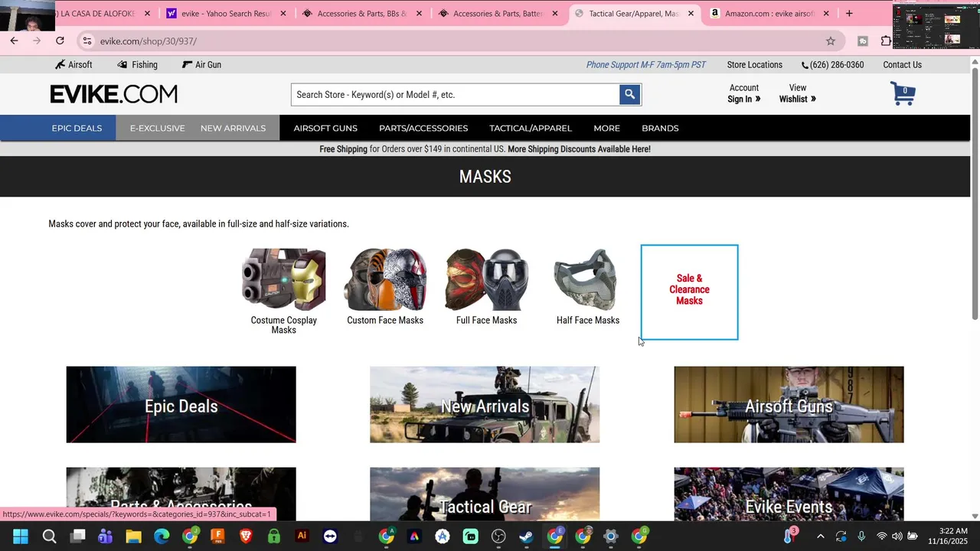Click the phone number (626) 286-0360

(832, 65)
